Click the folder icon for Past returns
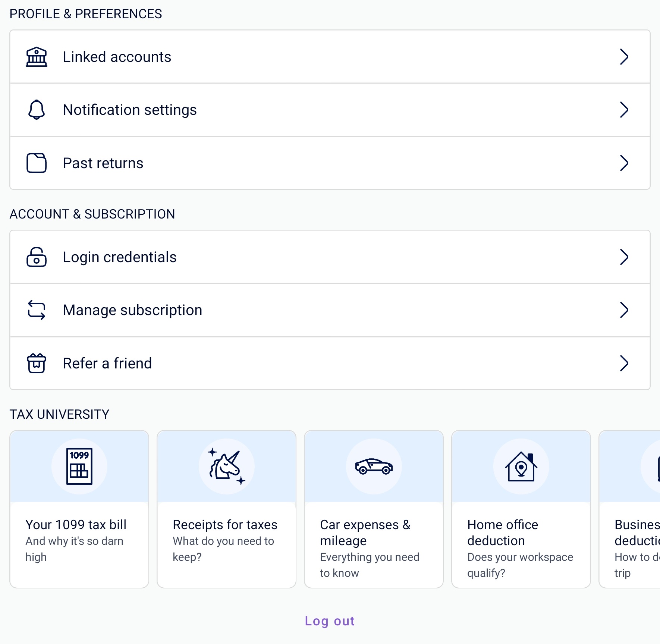Screen dimensions: 660x644 coord(37,163)
